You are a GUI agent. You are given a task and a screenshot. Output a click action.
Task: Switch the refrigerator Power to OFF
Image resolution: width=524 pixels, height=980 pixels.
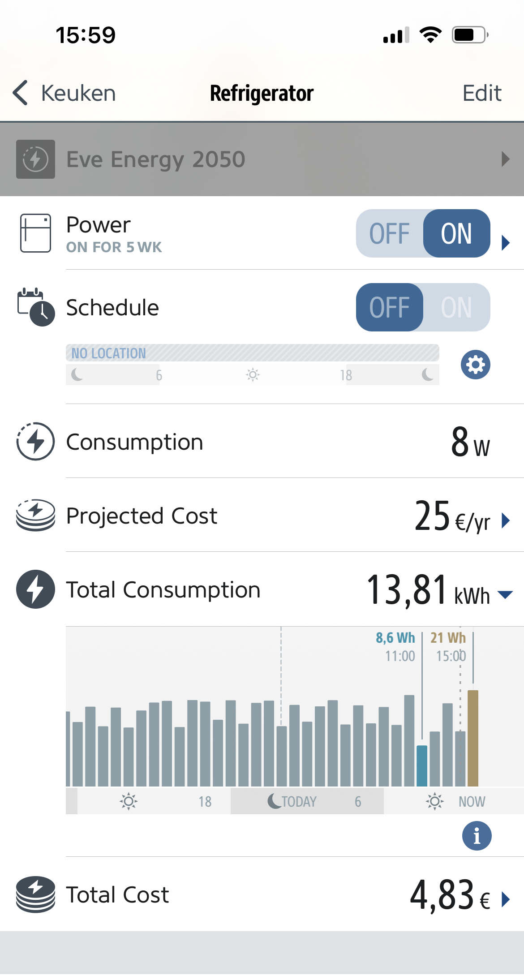389,233
